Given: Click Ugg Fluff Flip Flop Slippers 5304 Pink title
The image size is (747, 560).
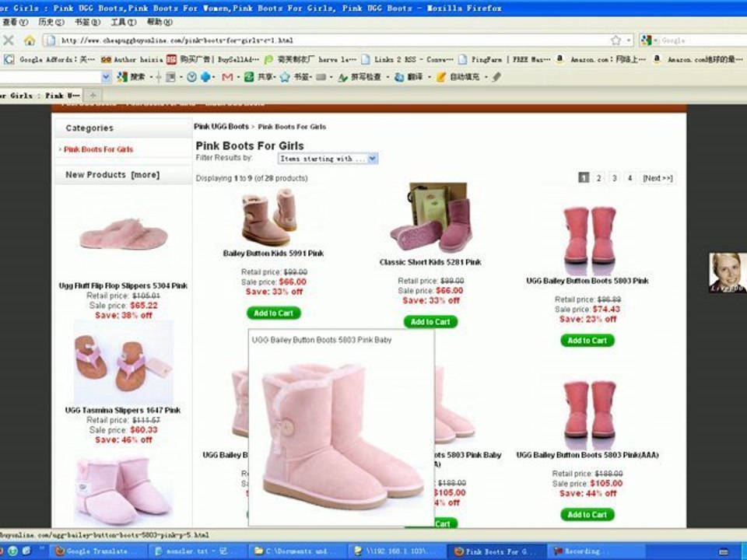Looking at the screenshot, I should click(x=123, y=285).
